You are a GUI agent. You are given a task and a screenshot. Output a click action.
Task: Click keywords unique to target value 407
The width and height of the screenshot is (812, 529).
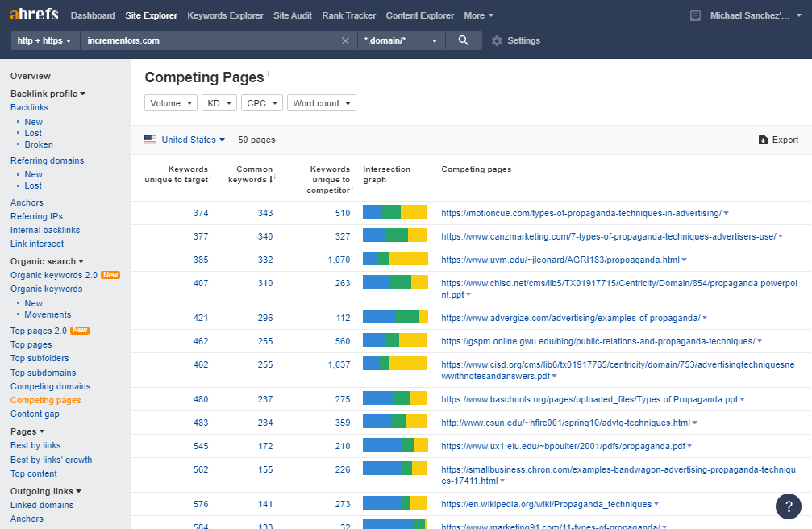click(201, 283)
